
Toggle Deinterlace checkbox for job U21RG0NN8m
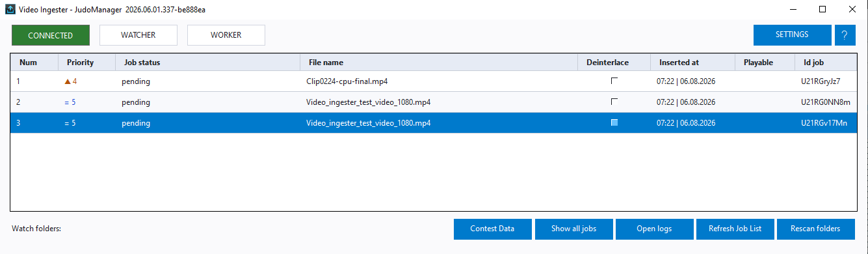click(x=614, y=102)
